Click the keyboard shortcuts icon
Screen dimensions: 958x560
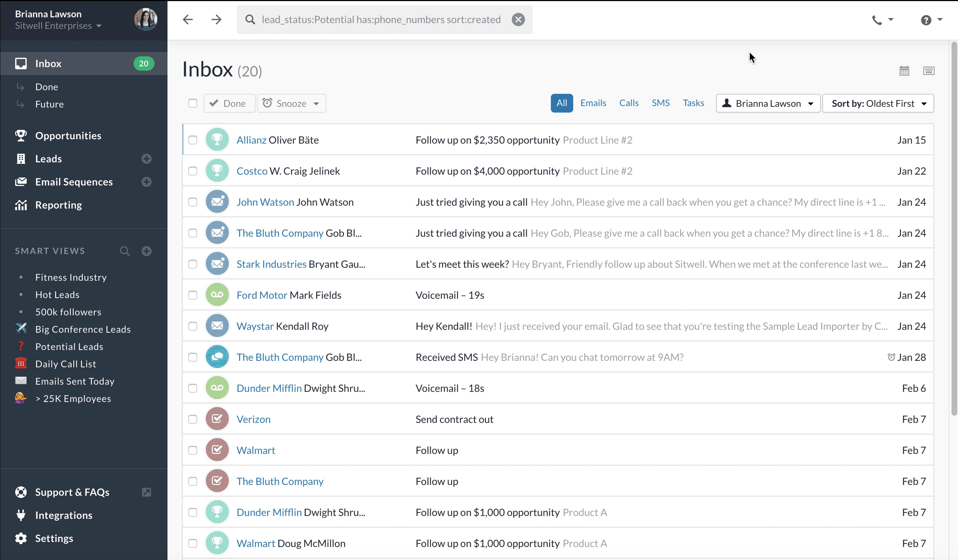(928, 71)
